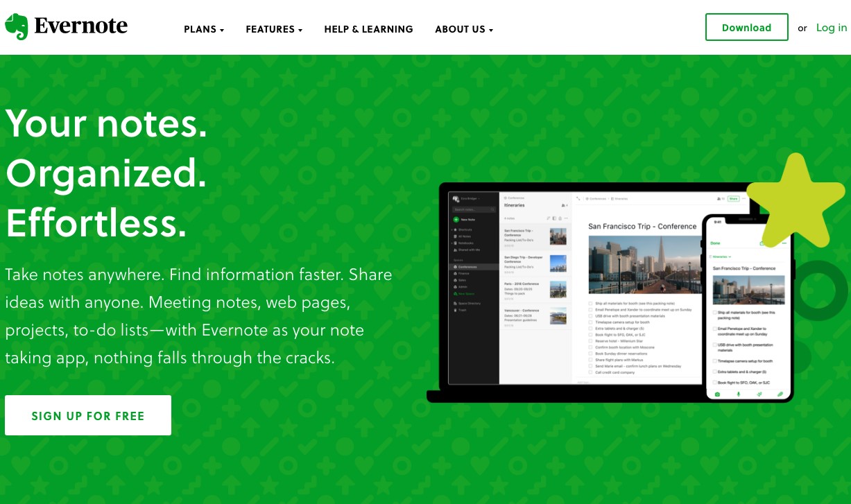The width and height of the screenshot is (851, 504).
Task: Select the Finance space in mockup sidebar
Action: click(462, 273)
